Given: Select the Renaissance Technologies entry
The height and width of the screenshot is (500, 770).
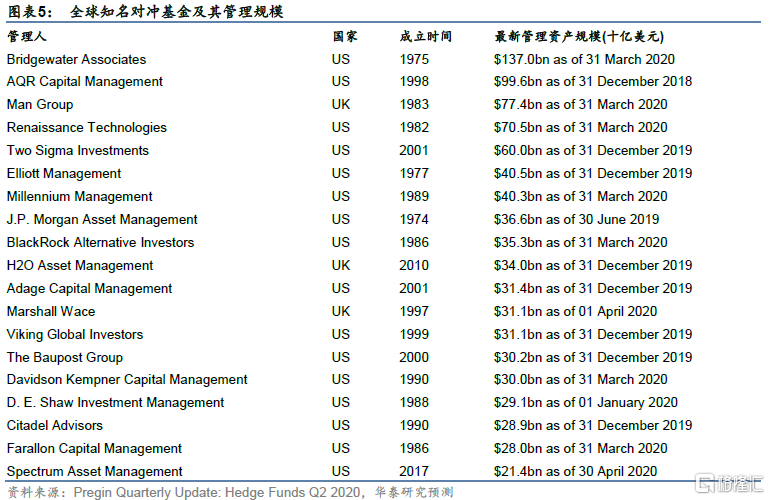Looking at the screenshot, I should coord(87,128).
